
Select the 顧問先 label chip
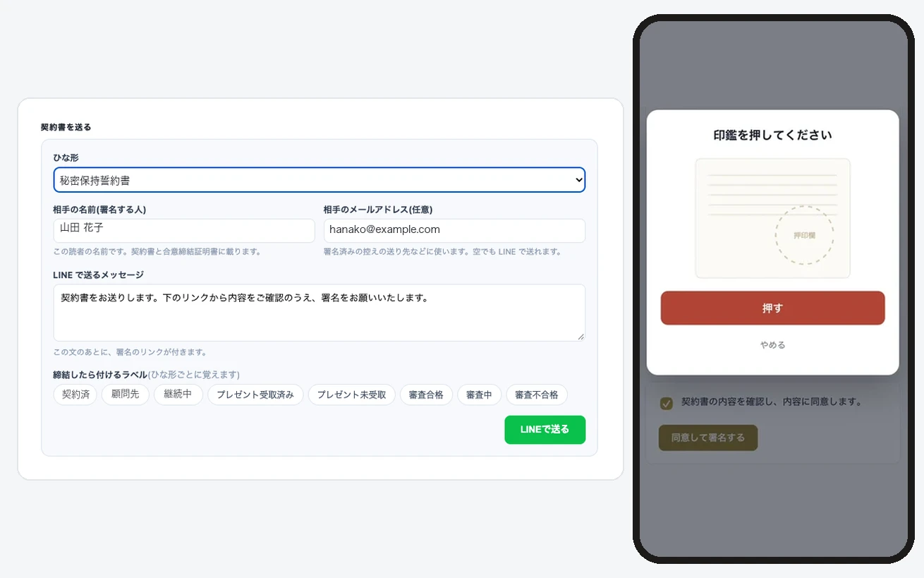[126, 395]
